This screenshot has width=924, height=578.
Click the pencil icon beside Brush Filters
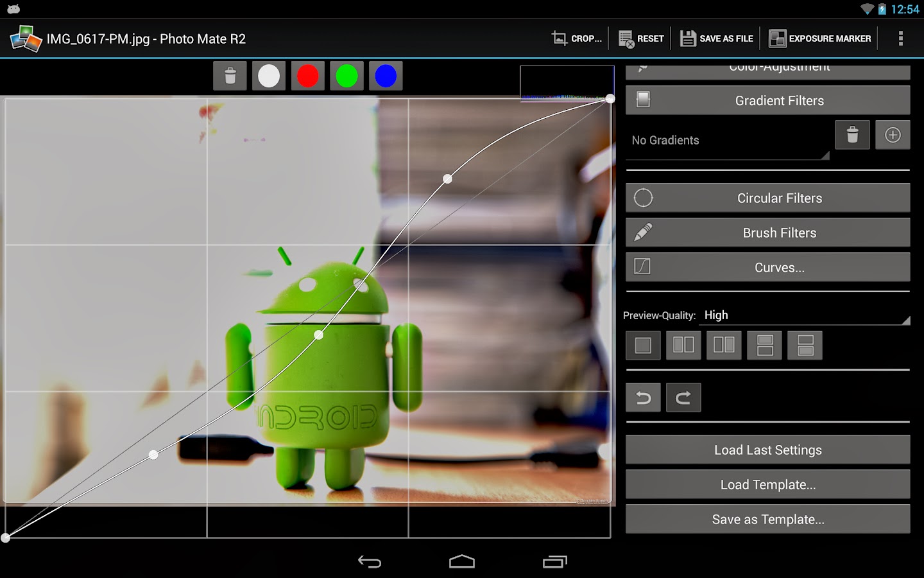tap(643, 232)
